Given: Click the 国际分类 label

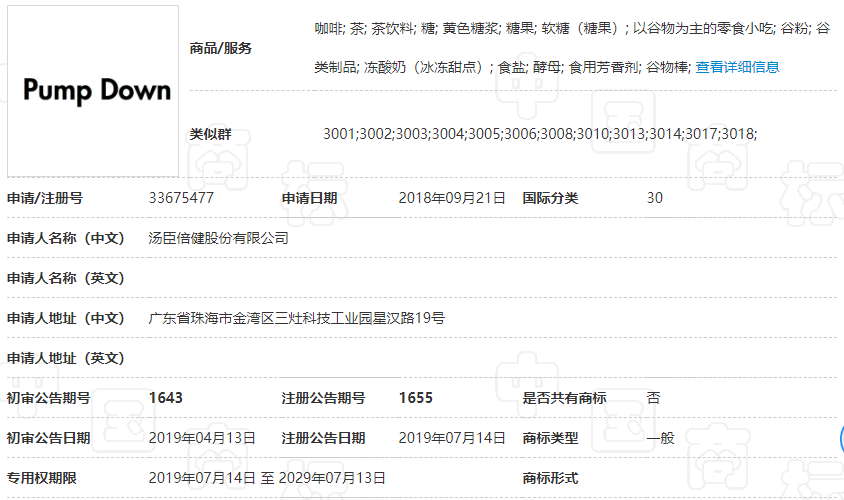Looking at the screenshot, I should pyautogui.click(x=550, y=198).
